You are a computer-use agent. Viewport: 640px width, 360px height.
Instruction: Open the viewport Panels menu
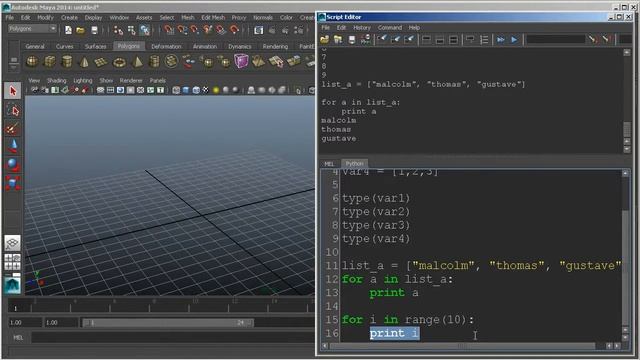click(x=158, y=80)
